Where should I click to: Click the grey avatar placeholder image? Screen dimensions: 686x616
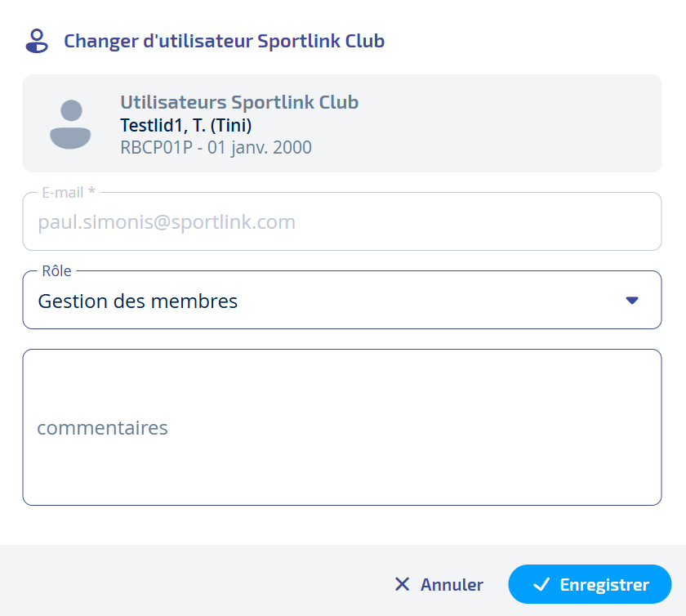[x=70, y=124]
